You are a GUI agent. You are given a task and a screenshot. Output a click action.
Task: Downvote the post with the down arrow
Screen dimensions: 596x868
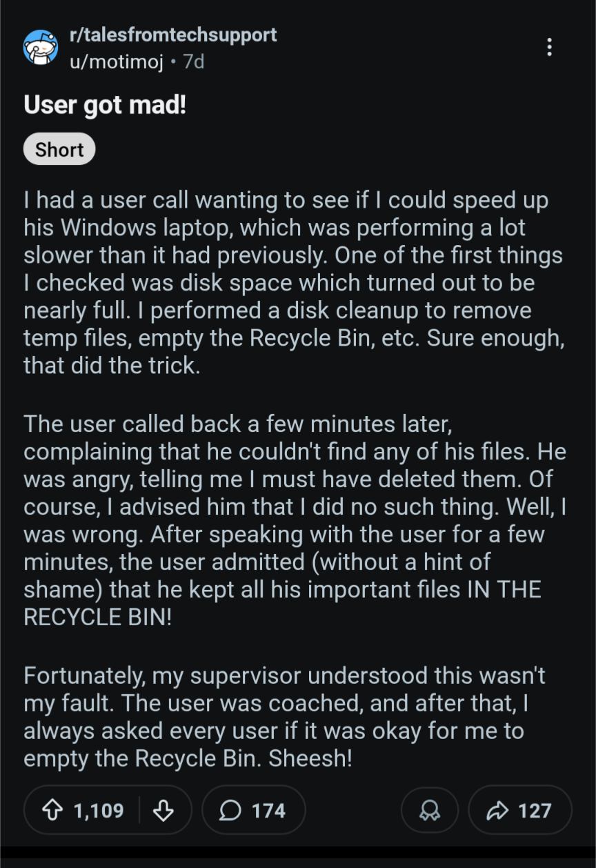(163, 810)
